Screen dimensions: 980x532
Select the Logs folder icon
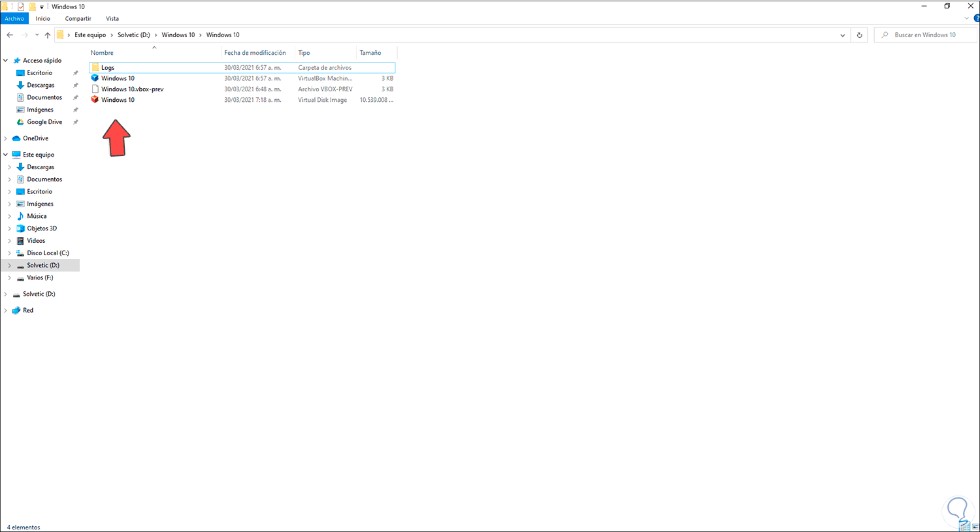point(95,68)
